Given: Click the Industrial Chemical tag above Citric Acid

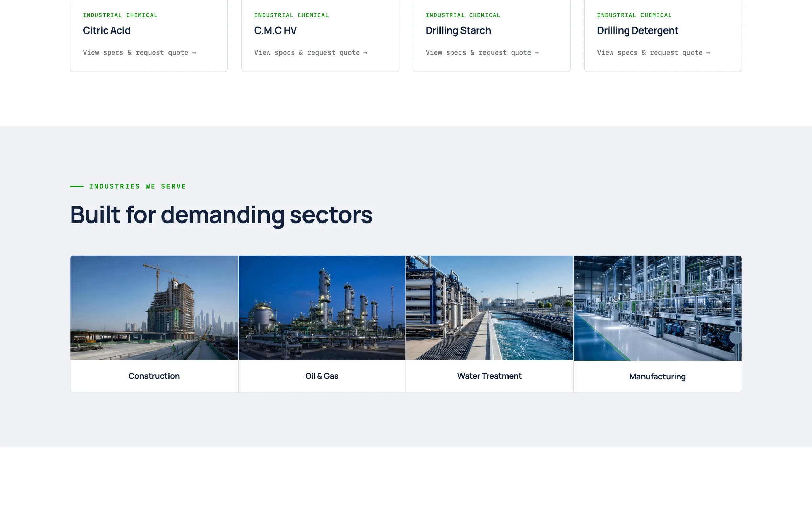Looking at the screenshot, I should coord(120,15).
